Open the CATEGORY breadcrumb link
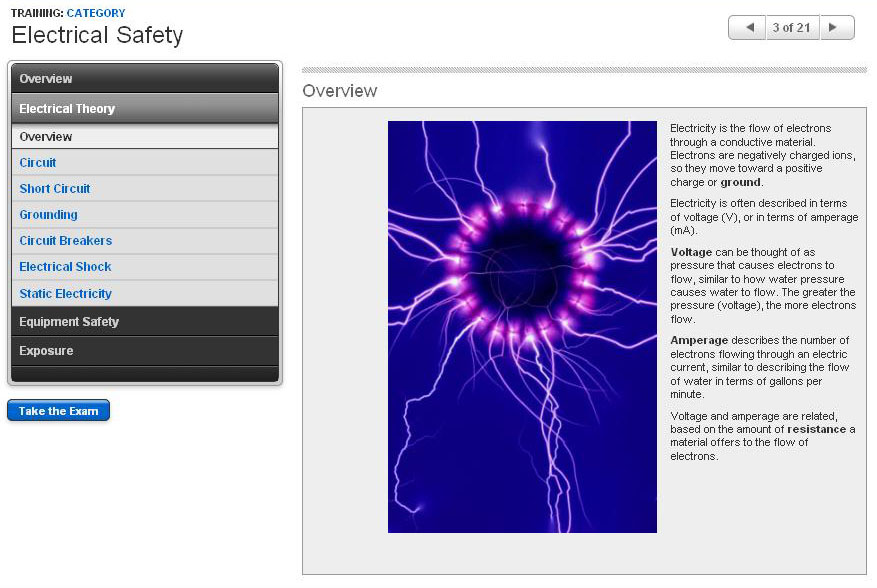This screenshot has height=588, width=877. pyautogui.click(x=96, y=13)
